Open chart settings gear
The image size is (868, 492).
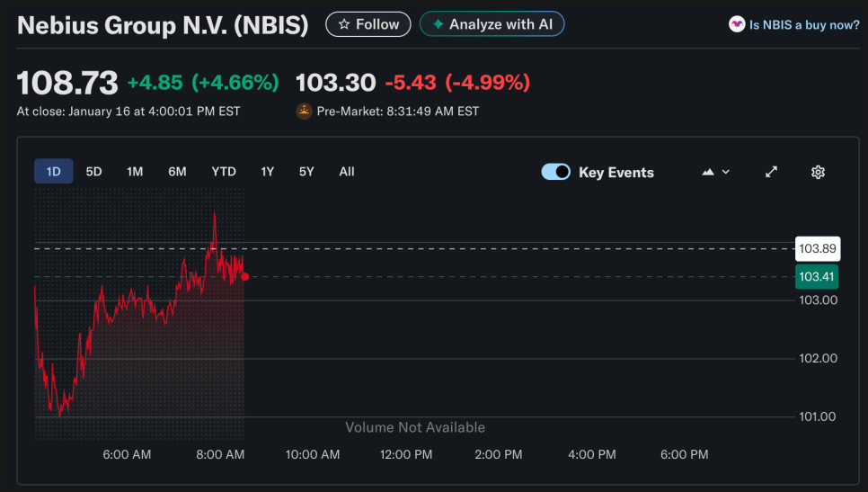click(x=818, y=172)
